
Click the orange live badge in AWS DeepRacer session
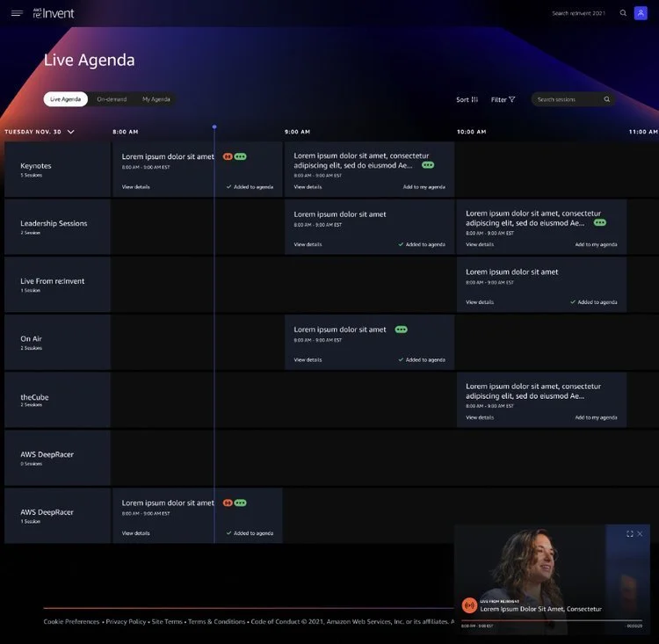(x=228, y=503)
